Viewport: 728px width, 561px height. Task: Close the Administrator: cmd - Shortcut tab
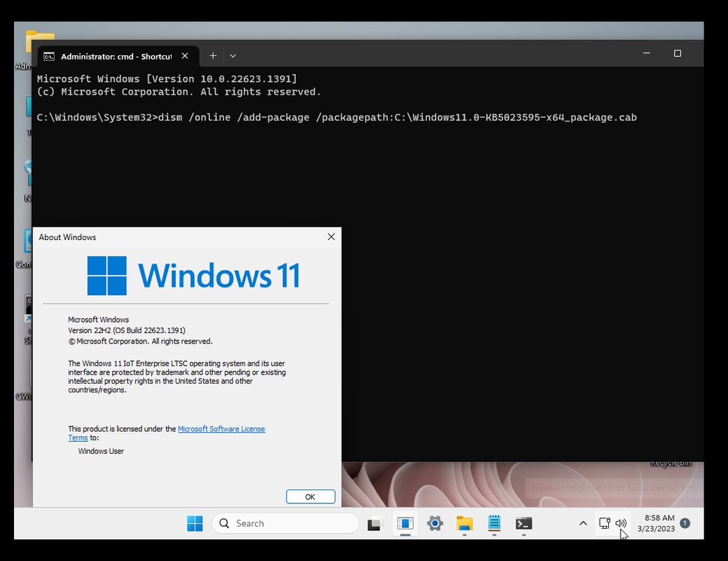[x=185, y=56]
